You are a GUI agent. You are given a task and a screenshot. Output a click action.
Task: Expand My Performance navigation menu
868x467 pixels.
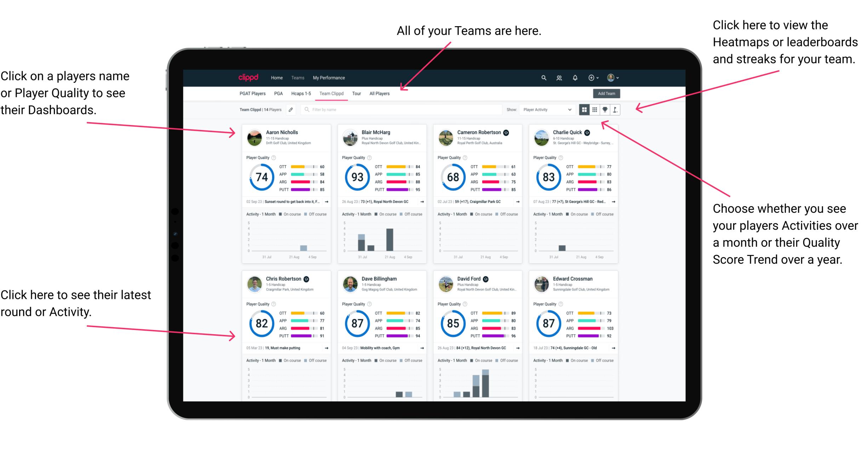tap(328, 77)
